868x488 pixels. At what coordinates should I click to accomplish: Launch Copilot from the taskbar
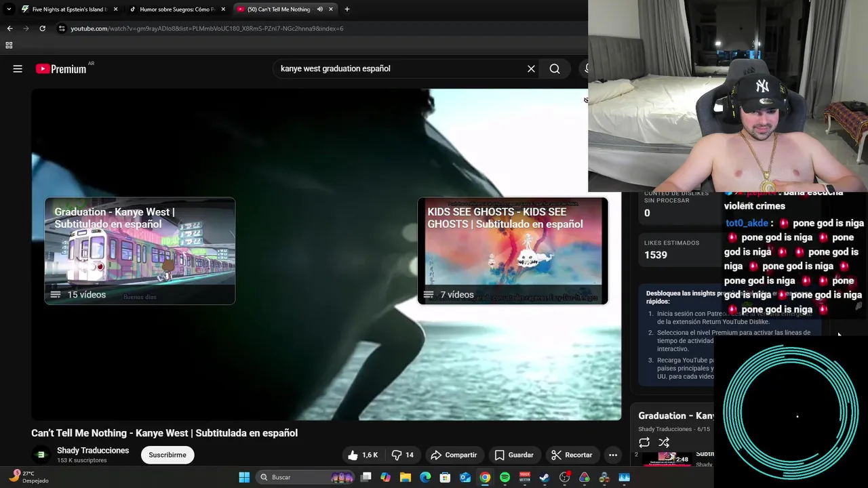386,477
